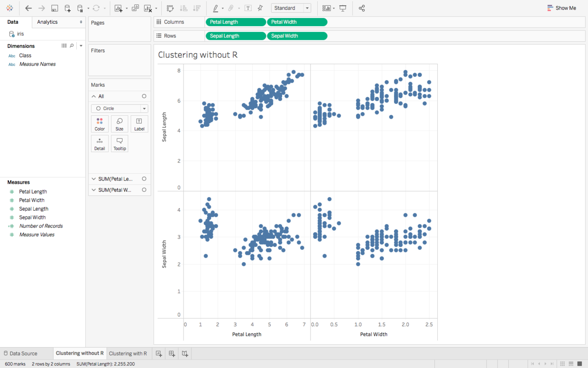Select the Measure Names field
Viewport: 588px width, 368px height.
coord(37,64)
